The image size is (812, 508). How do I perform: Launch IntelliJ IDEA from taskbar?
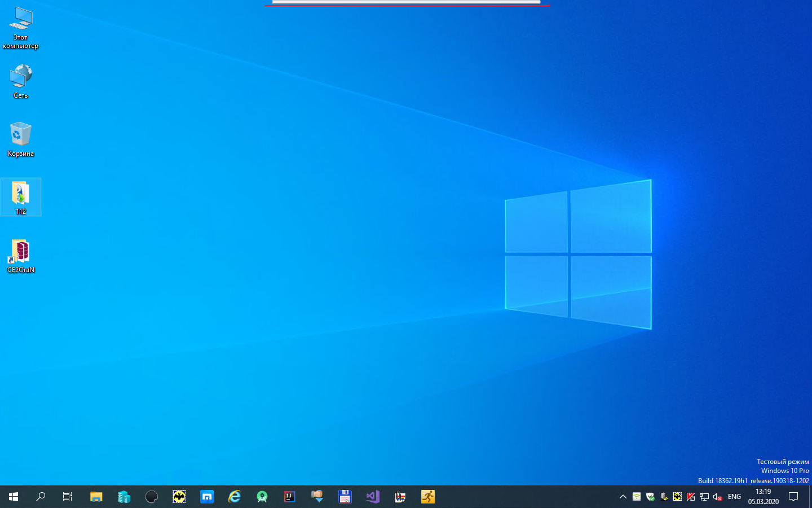(x=290, y=497)
